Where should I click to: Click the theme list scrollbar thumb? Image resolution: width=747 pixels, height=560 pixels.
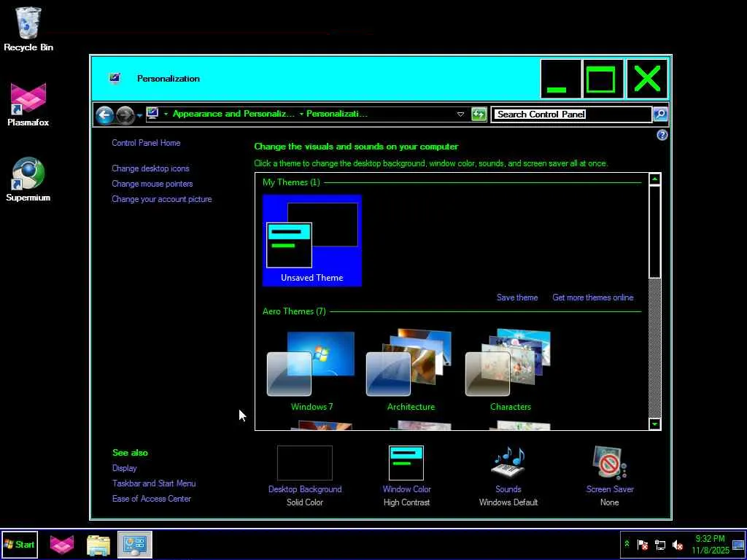click(x=654, y=232)
